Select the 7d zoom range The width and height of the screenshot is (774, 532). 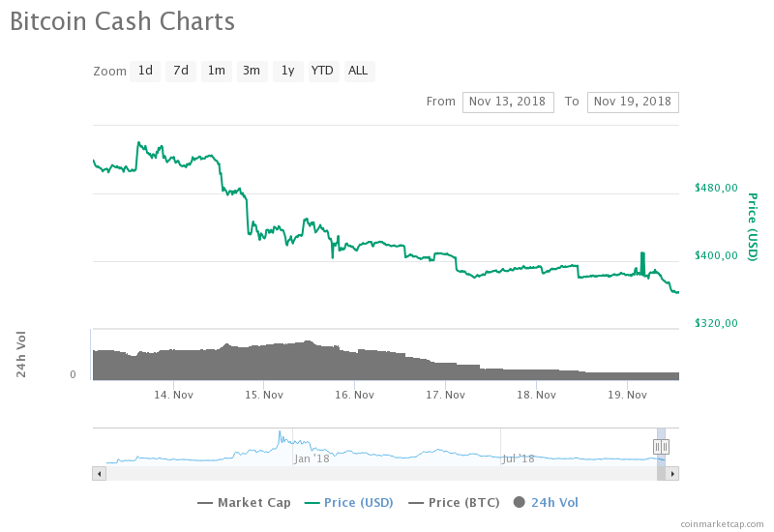(181, 71)
